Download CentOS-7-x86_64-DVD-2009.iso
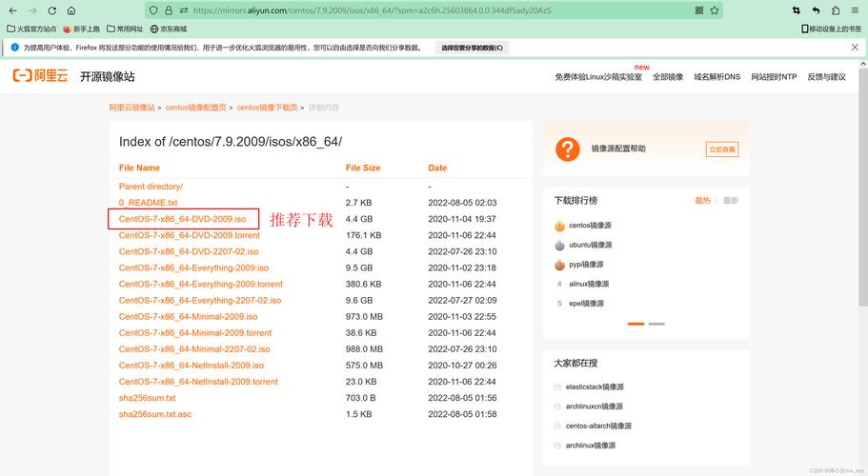 click(x=182, y=219)
